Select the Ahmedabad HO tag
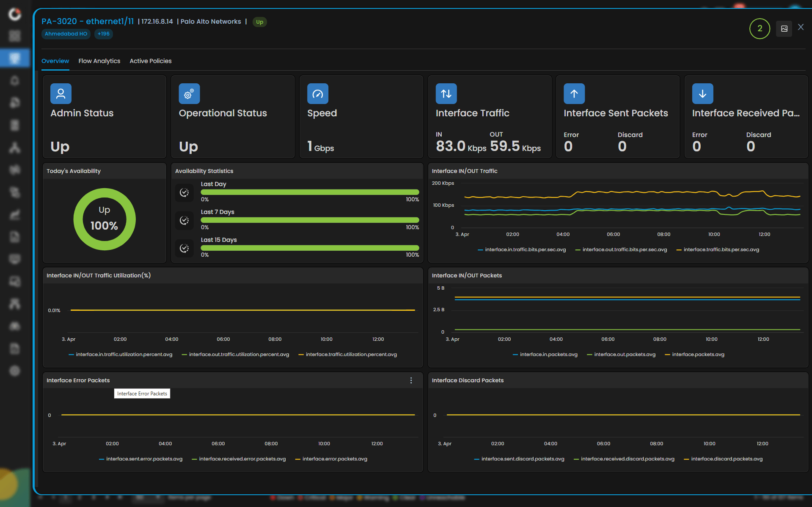The image size is (812, 507). 66,34
